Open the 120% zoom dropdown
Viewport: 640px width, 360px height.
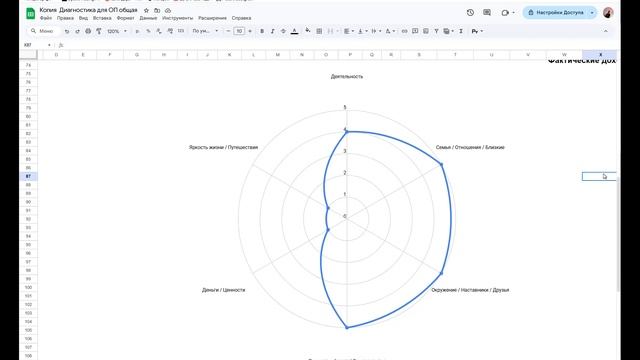point(117,31)
